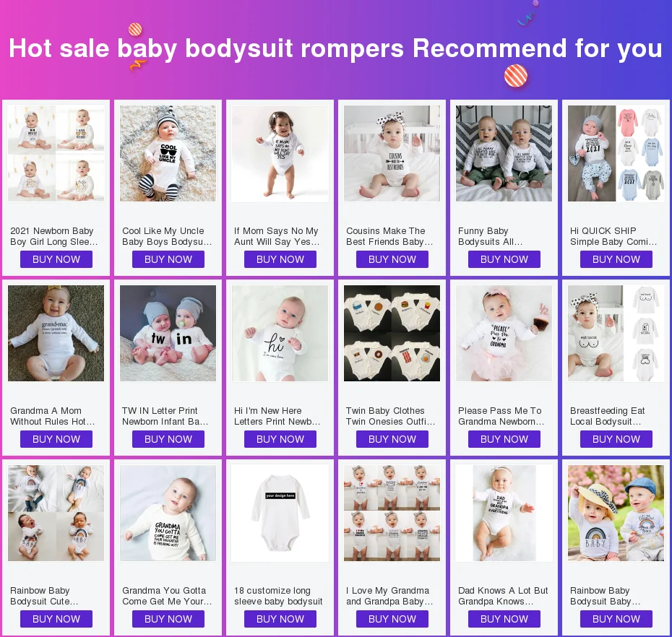The height and width of the screenshot is (637, 672).
Task: Click the two babies with hats image
Action: (616, 513)
